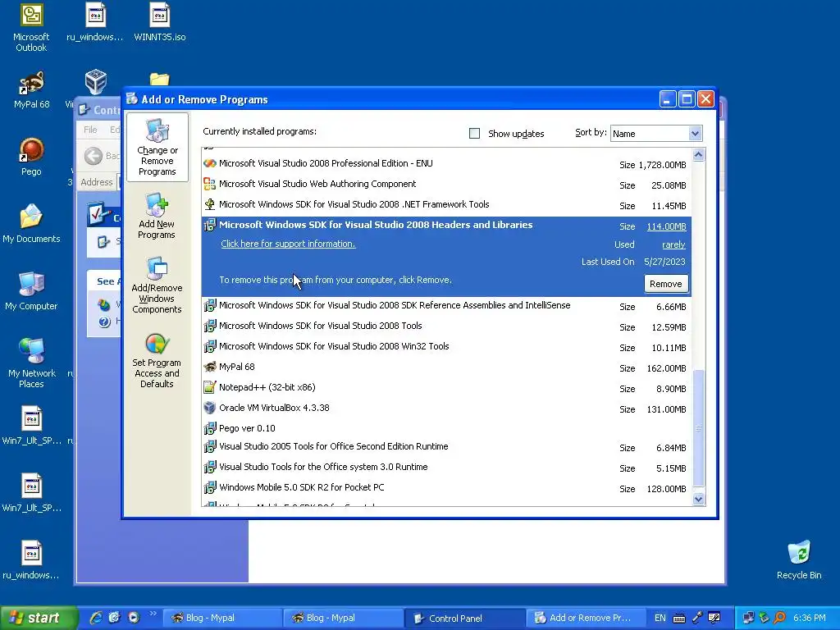
Task: Click tray on-screen keyboard icon
Action: [678, 619]
